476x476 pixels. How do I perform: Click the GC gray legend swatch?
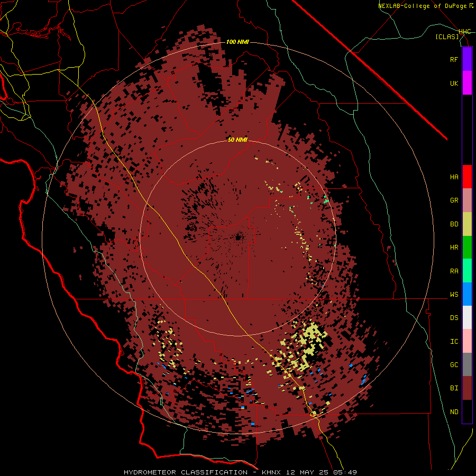coord(467,364)
